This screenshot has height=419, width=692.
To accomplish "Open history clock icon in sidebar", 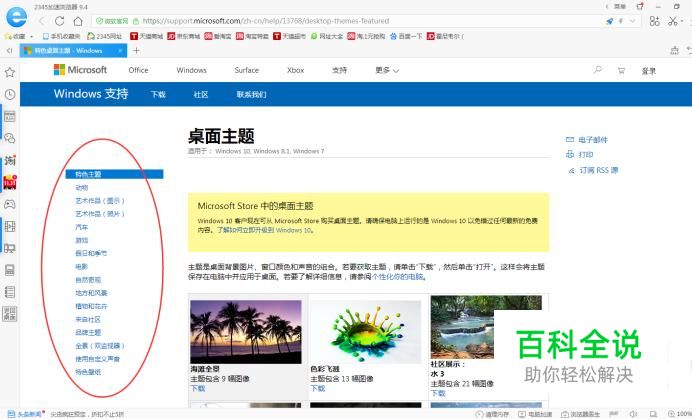I will 10,94.
